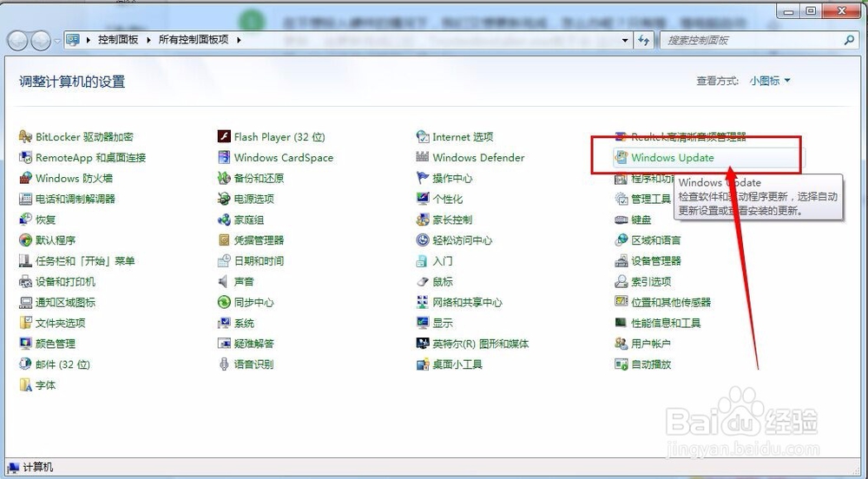868x479 pixels.
Task: Expand the arrow after 控制面板 in breadcrumb
Action: tap(149, 40)
